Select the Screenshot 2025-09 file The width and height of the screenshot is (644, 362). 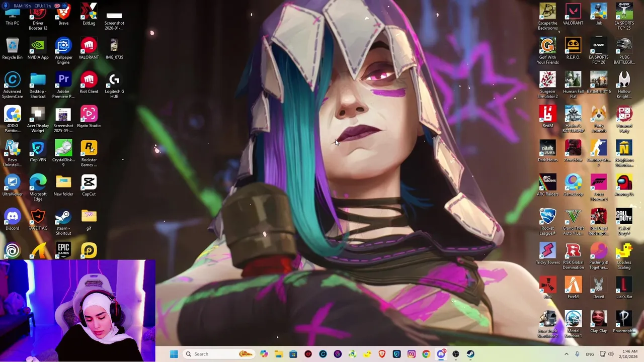coord(63,120)
